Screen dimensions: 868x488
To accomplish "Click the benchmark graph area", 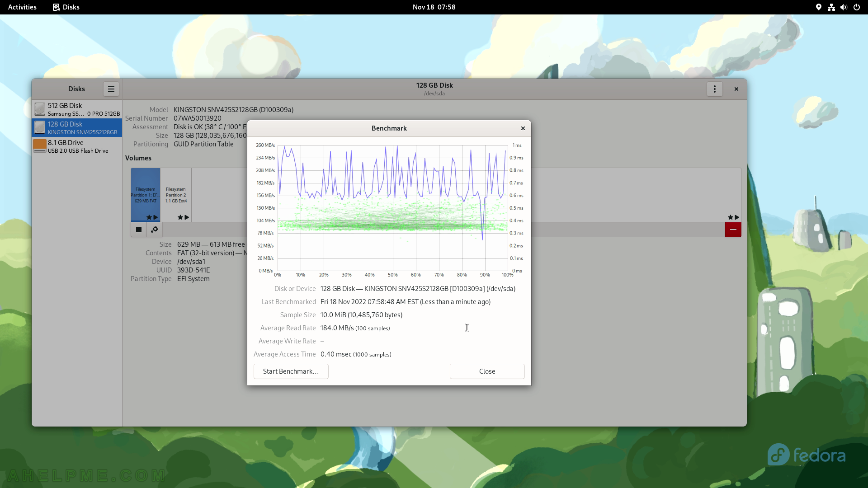I will (392, 208).
